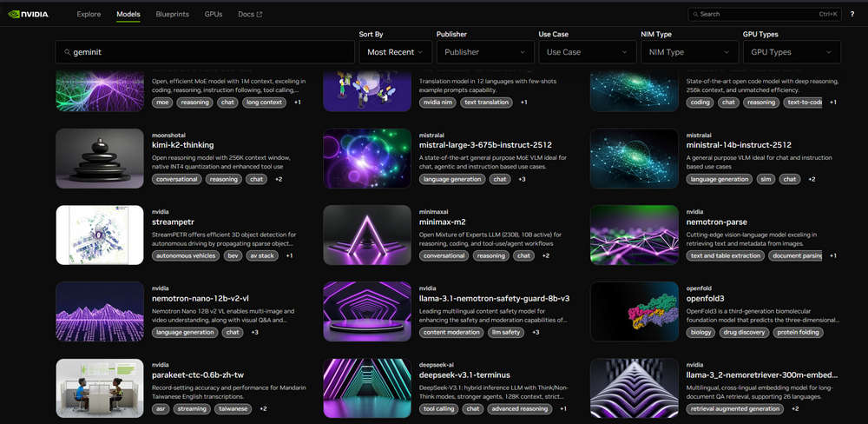
Task: Select the Models tab
Action: coord(128,15)
